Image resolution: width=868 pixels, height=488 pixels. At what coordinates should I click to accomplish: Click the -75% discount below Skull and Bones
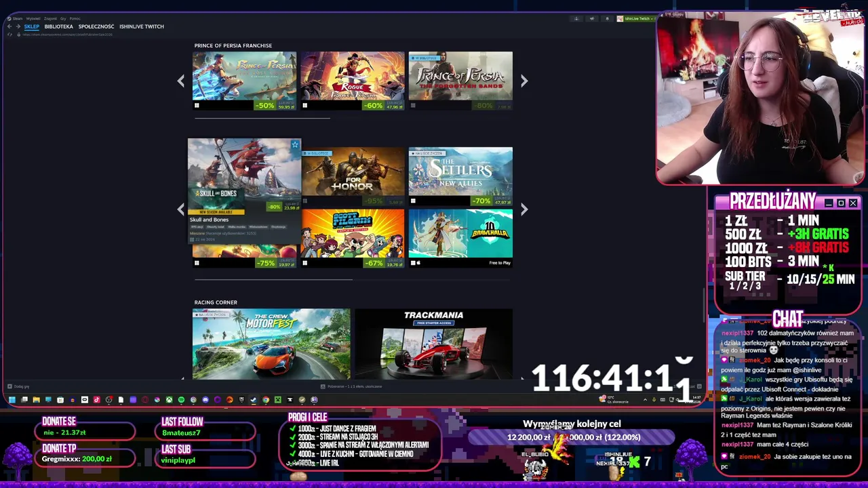click(265, 263)
